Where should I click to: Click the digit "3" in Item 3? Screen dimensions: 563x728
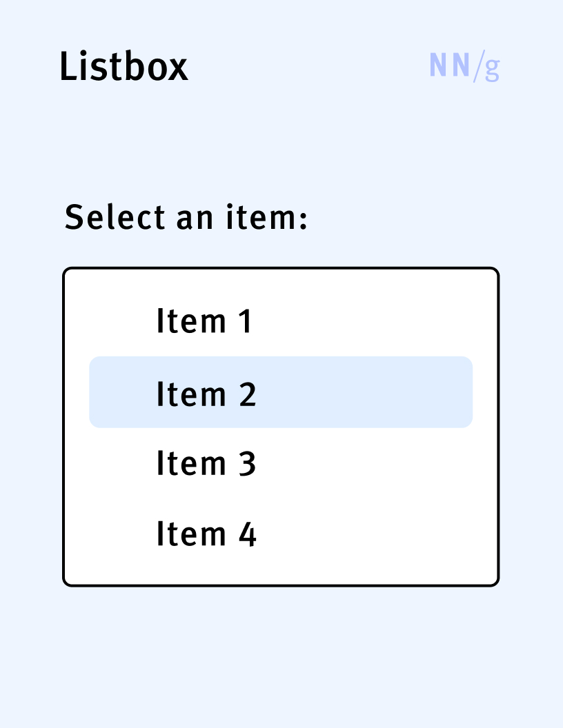[x=248, y=464]
